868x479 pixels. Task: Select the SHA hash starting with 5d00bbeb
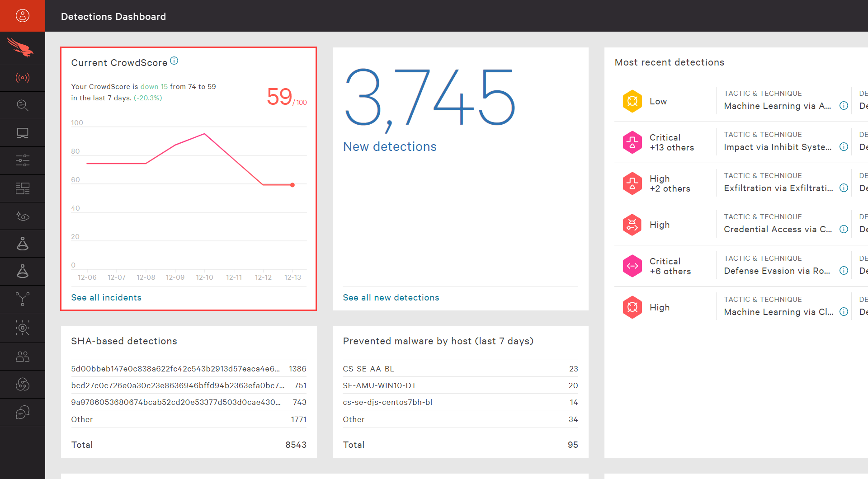175,369
